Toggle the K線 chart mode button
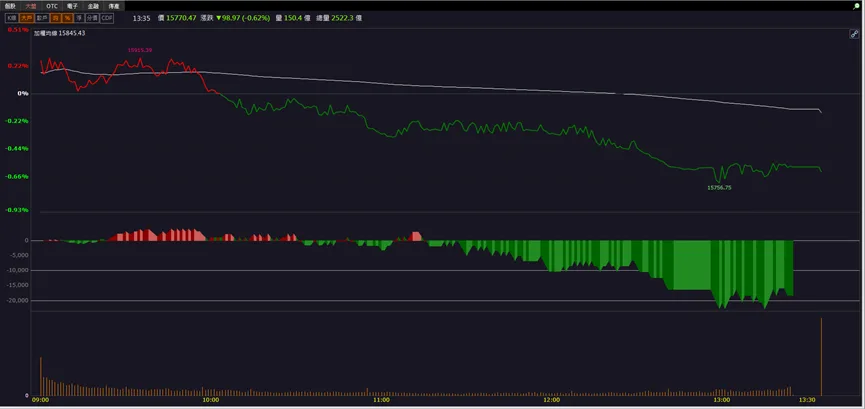Viewport: 865px width, 409px height. click(12, 18)
